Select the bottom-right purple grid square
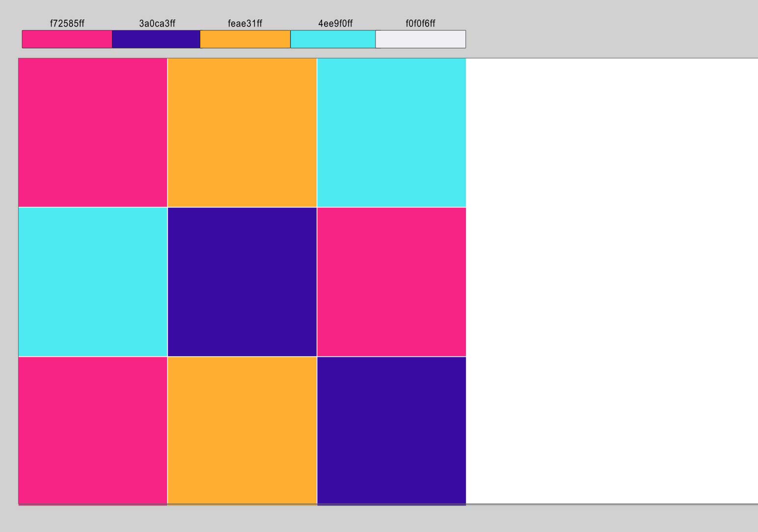Viewport: 758px width, 532px height. pyautogui.click(x=391, y=430)
